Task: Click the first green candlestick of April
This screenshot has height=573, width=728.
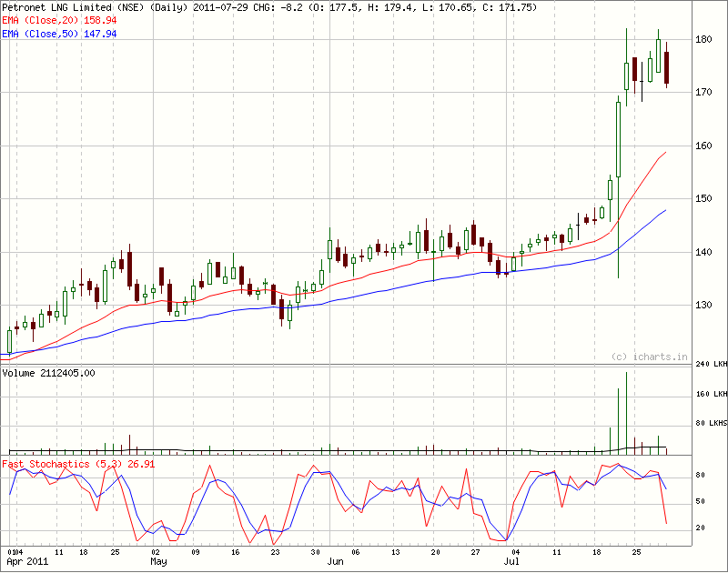Action: coord(9,341)
